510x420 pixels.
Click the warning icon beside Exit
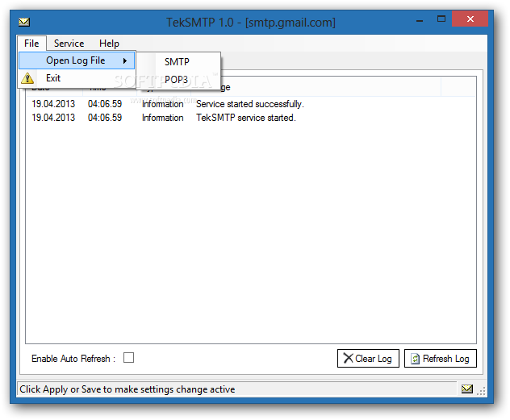click(27, 78)
